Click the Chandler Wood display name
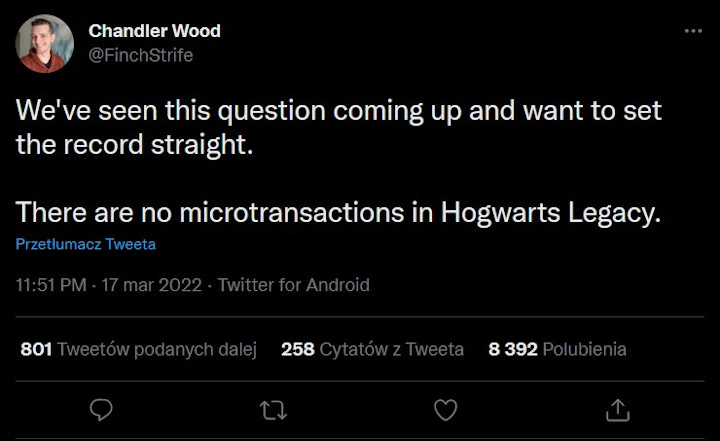720x441 pixels. 154,31
